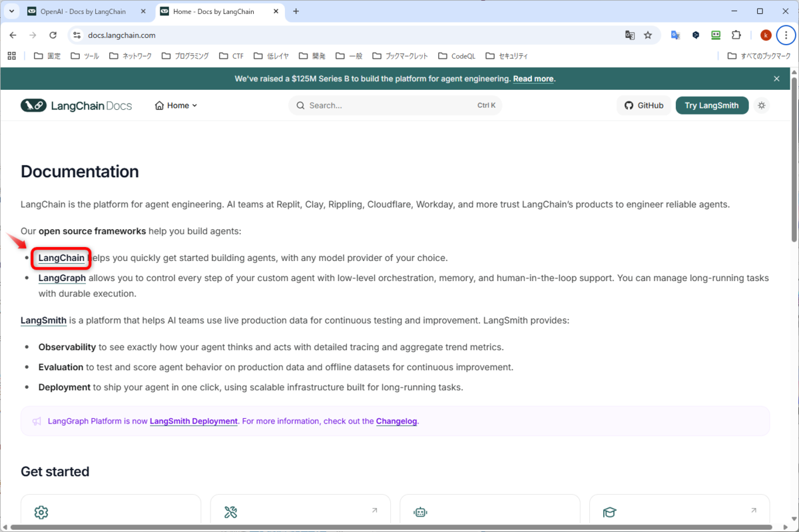Go back to the previous page
Screen dimensions: 799x532
(13, 35)
